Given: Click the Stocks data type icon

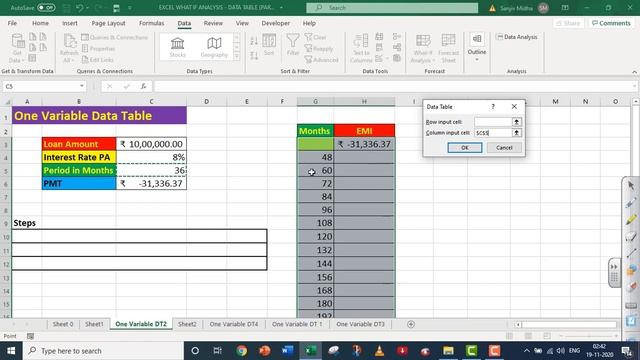Looking at the screenshot, I should (x=177, y=47).
